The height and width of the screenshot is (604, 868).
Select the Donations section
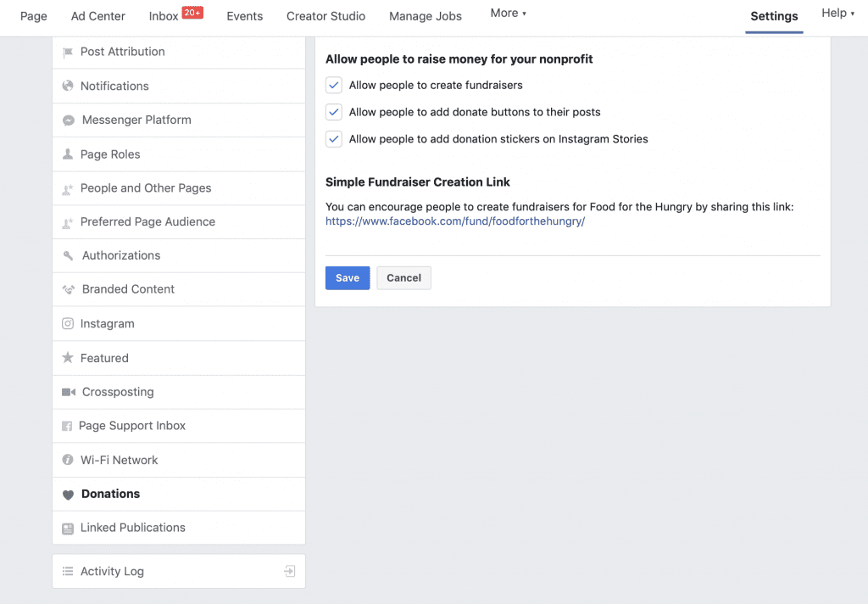click(x=179, y=495)
